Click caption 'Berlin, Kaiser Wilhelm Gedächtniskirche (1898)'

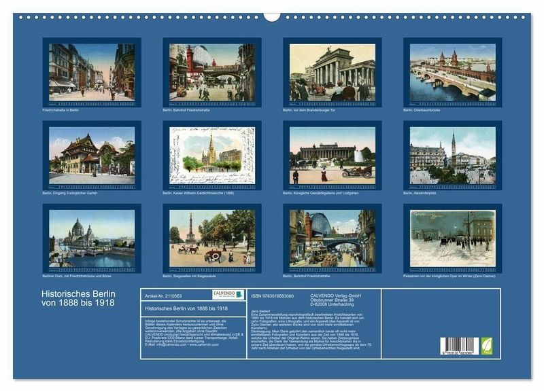[199, 193]
